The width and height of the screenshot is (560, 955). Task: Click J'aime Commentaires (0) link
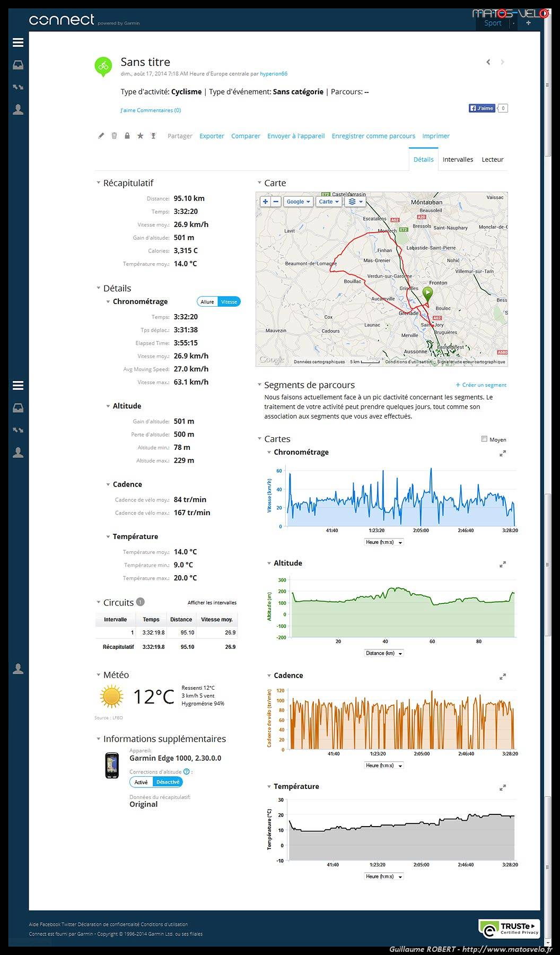[x=151, y=110]
